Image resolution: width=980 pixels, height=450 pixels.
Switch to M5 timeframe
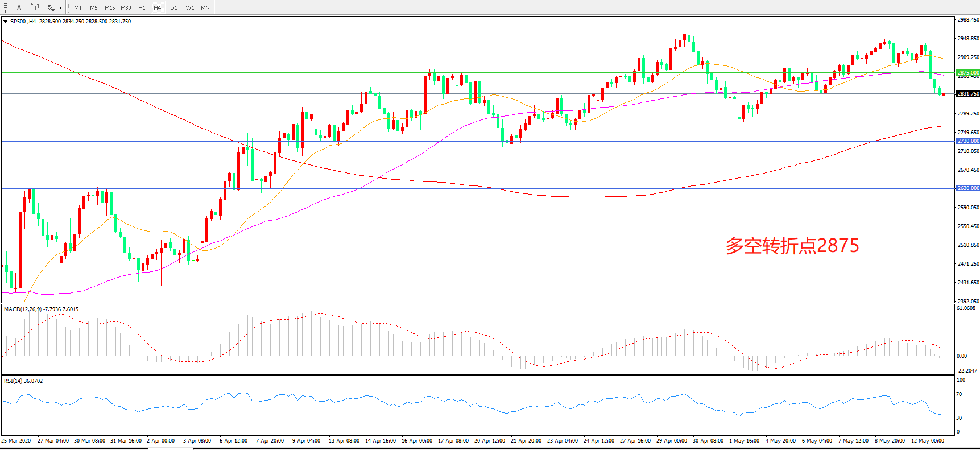pyautogui.click(x=93, y=7)
